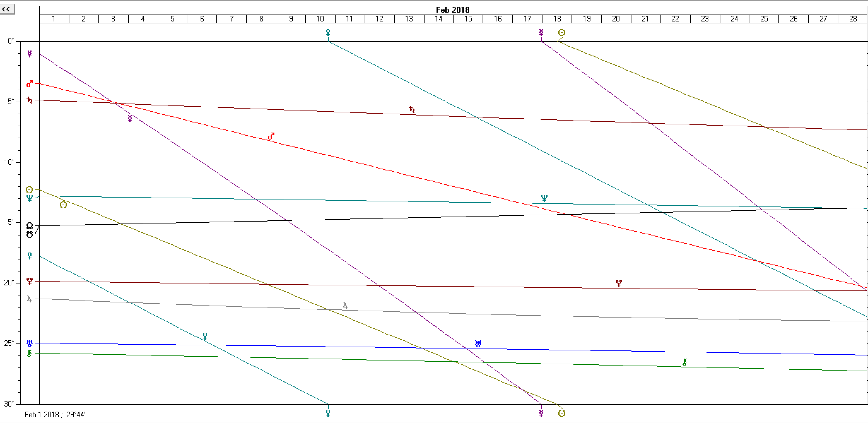This screenshot has height=423, width=868.
Task: Click the Pluto glyph on the left axis
Action: (30, 281)
